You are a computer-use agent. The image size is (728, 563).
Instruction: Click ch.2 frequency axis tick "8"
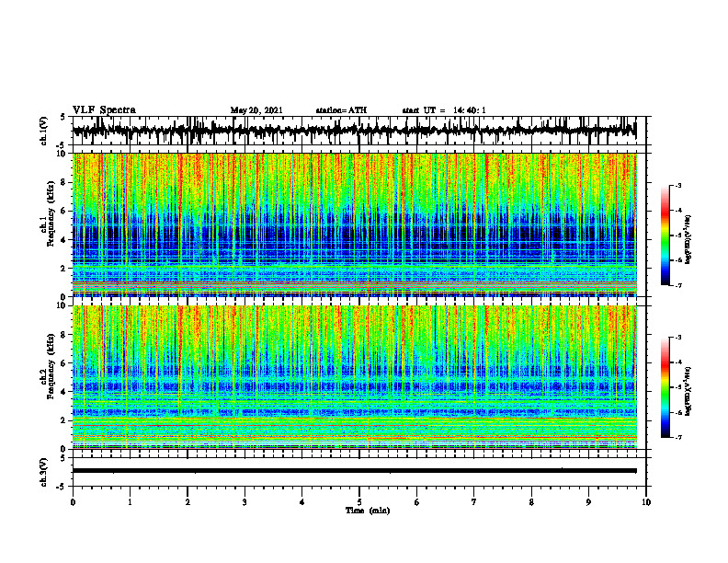click(x=64, y=335)
